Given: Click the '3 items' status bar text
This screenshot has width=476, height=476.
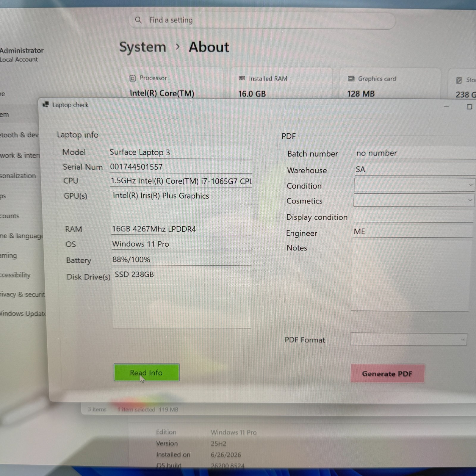Looking at the screenshot, I should point(97,409).
